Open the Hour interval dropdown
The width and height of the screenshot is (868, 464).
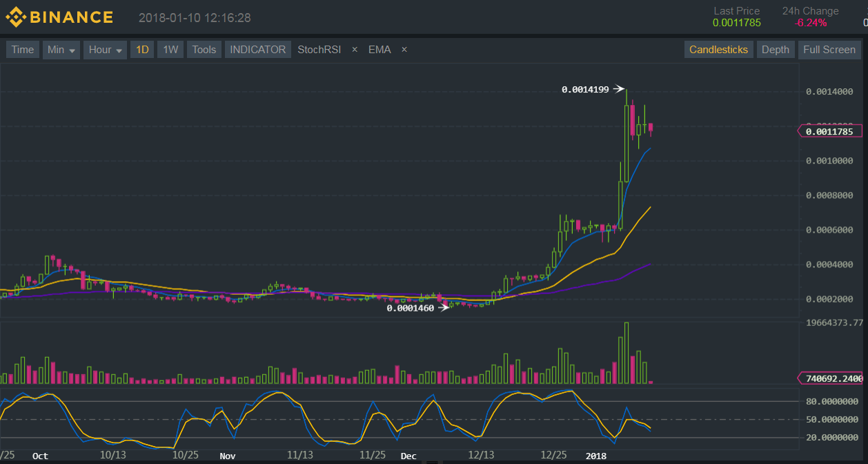tap(106, 50)
